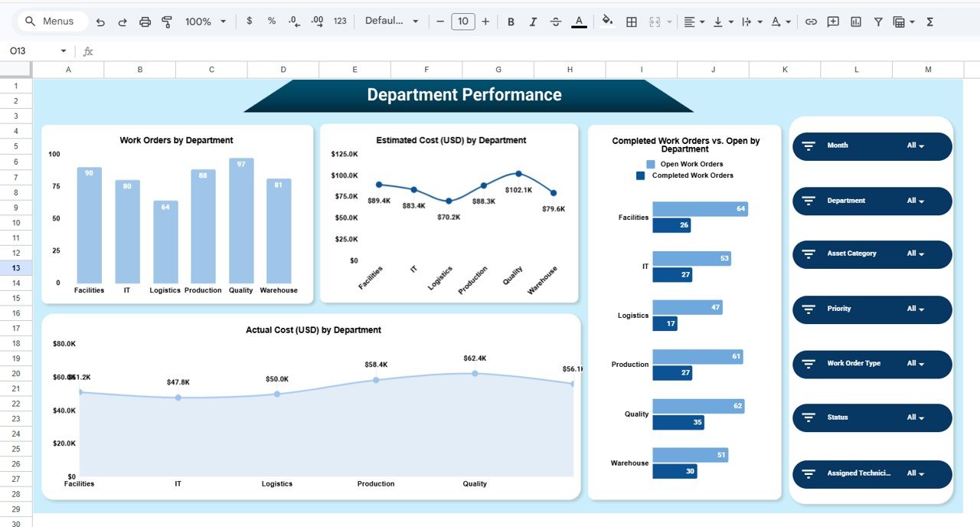This screenshot has width=980, height=527.
Task: Apply strikethrough formatting
Action: coord(556,21)
